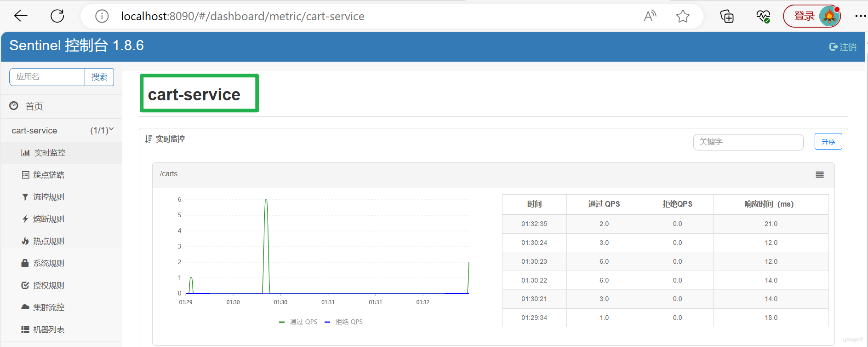Select the 01:30:24 table row time
Viewport: 868px width, 347px height.
(x=534, y=243)
